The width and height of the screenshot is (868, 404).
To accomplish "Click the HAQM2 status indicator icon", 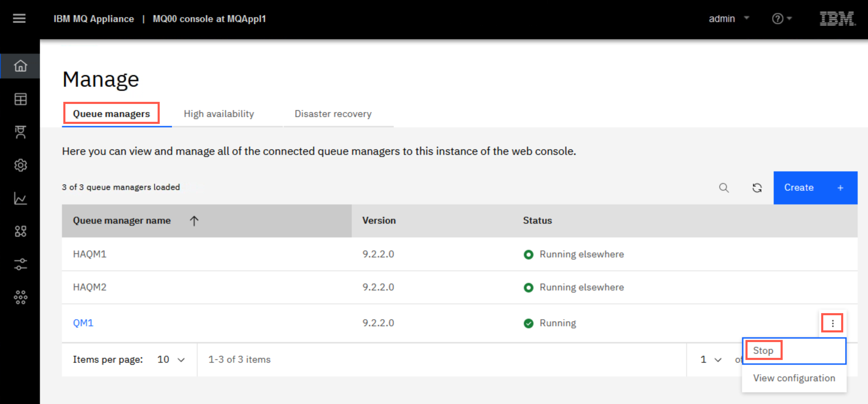I will coord(528,287).
